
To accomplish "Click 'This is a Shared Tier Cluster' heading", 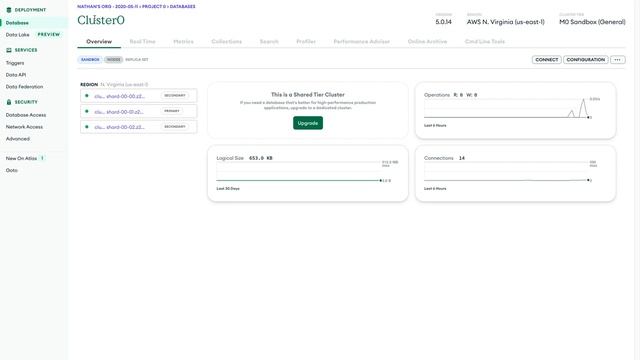I will pos(308,95).
